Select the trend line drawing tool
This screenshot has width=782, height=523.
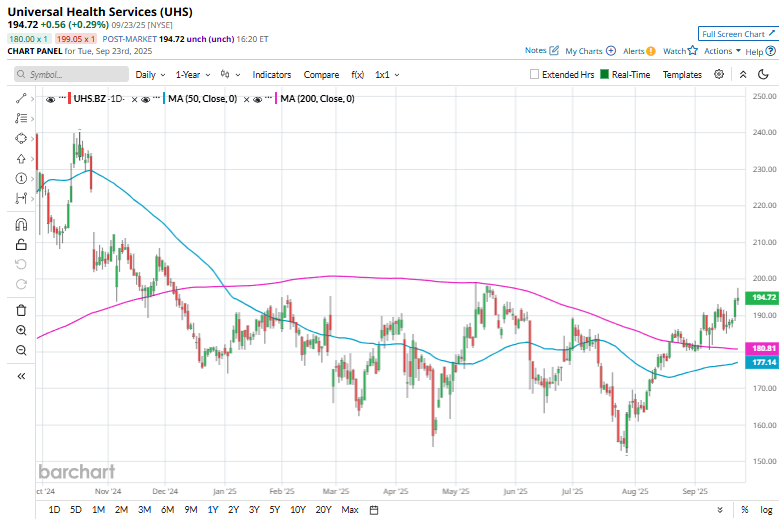click(21, 99)
